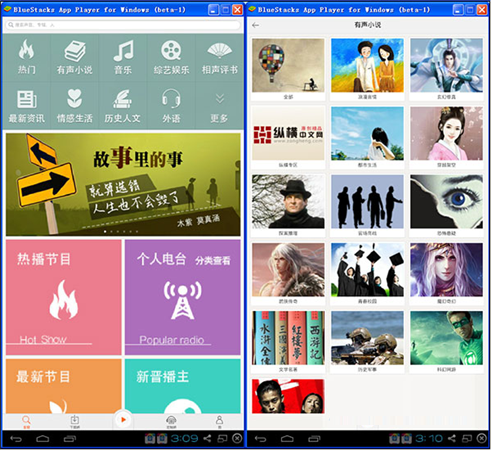Click the 3:09 clock in left window

[184, 438]
